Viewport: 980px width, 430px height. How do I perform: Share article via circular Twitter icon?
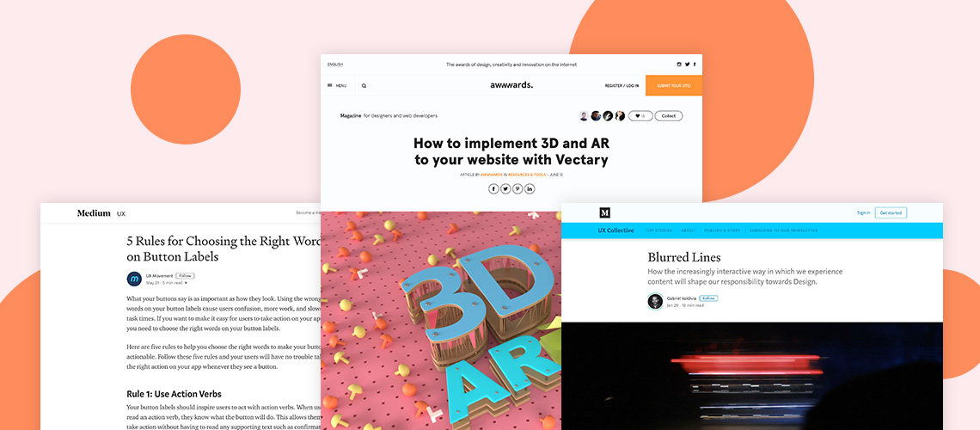[505, 188]
